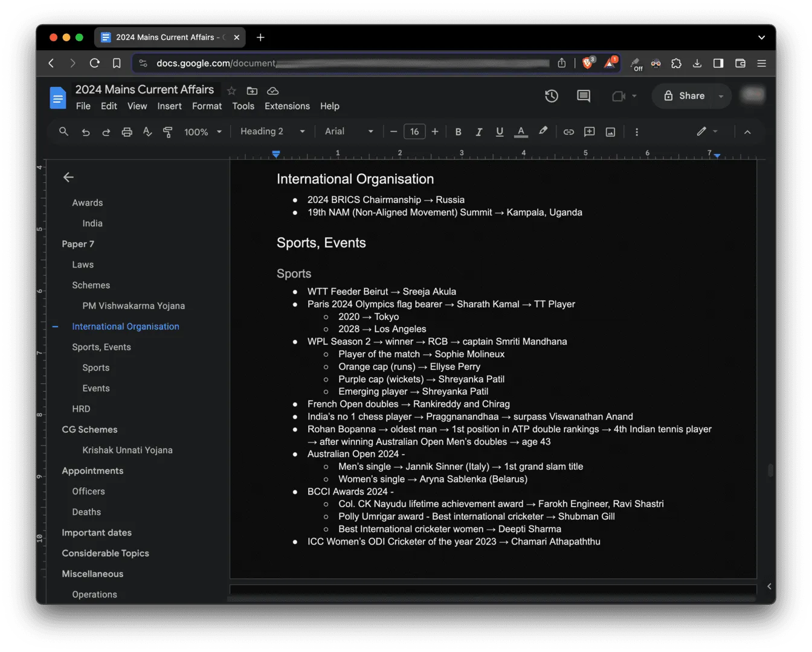812x652 pixels.
Task: Jump to Awards in the outline
Action: pos(88,203)
